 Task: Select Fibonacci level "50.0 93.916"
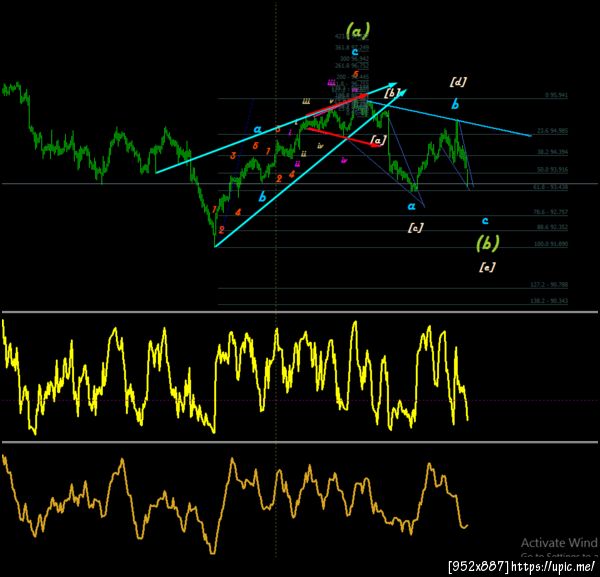pos(553,170)
